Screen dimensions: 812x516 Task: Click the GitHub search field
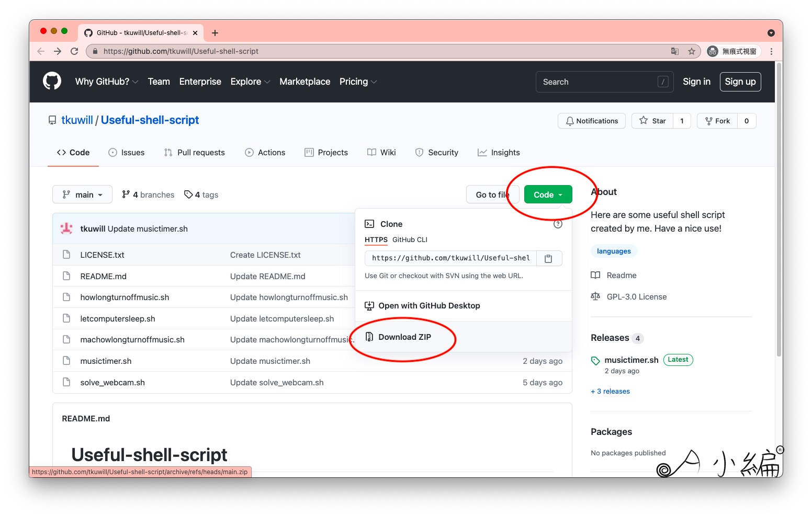pos(604,82)
